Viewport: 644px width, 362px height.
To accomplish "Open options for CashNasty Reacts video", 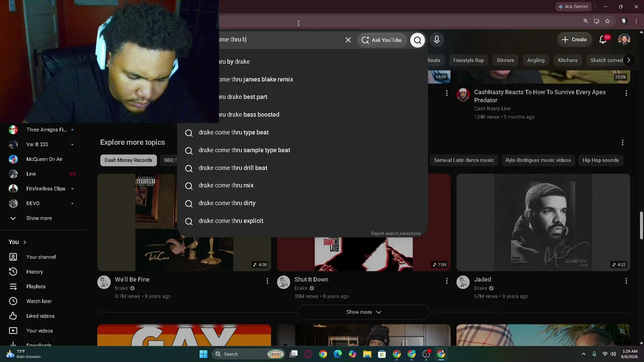I will [x=626, y=93].
